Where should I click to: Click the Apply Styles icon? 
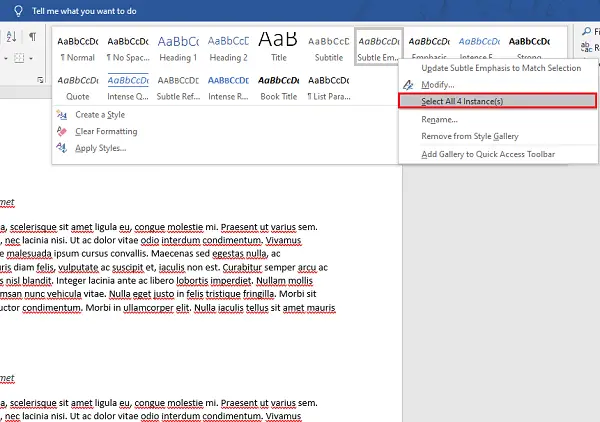[x=62, y=148]
